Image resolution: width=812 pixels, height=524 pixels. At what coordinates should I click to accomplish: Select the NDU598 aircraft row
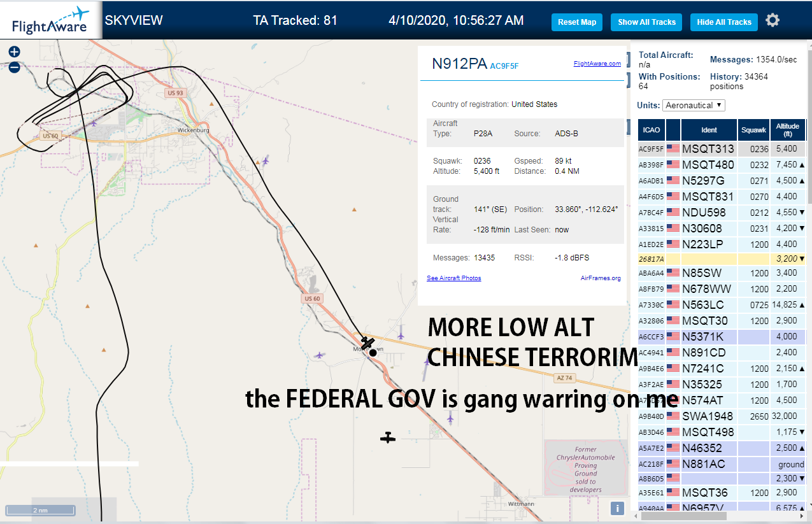722,213
